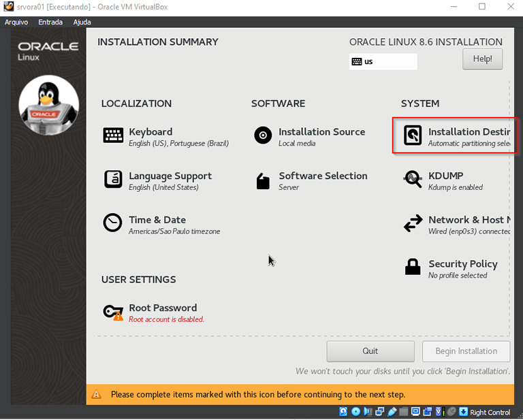Click the USB devices status icon

[x=392, y=412]
